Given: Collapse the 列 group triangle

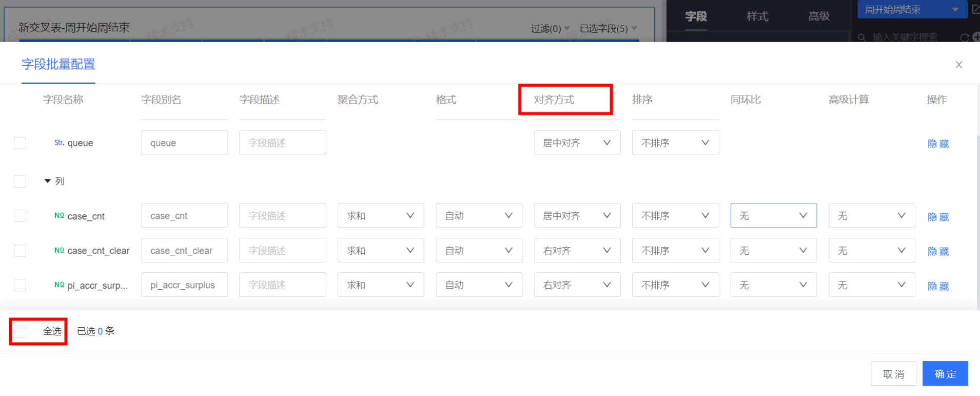Looking at the screenshot, I should pyautogui.click(x=48, y=181).
